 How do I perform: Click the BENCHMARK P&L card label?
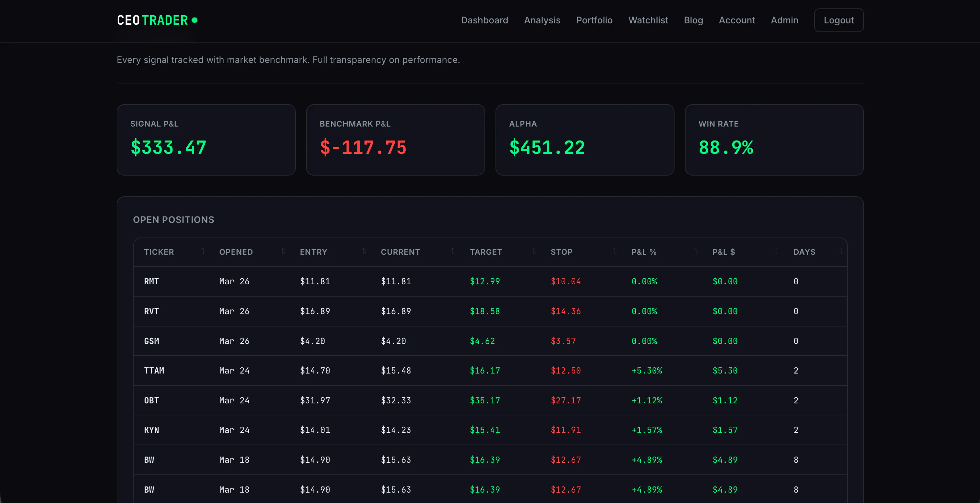tap(355, 124)
